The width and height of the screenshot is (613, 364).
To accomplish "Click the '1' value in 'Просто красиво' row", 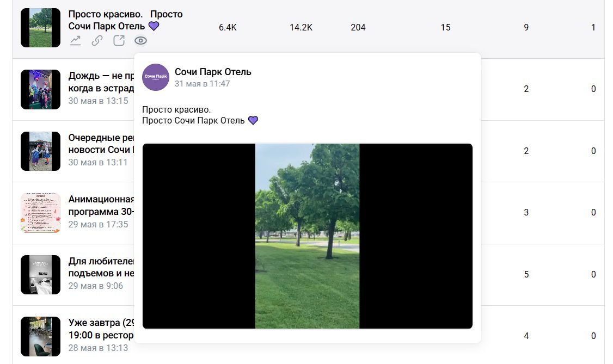I will pyautogui.click(x=593, y=27).
